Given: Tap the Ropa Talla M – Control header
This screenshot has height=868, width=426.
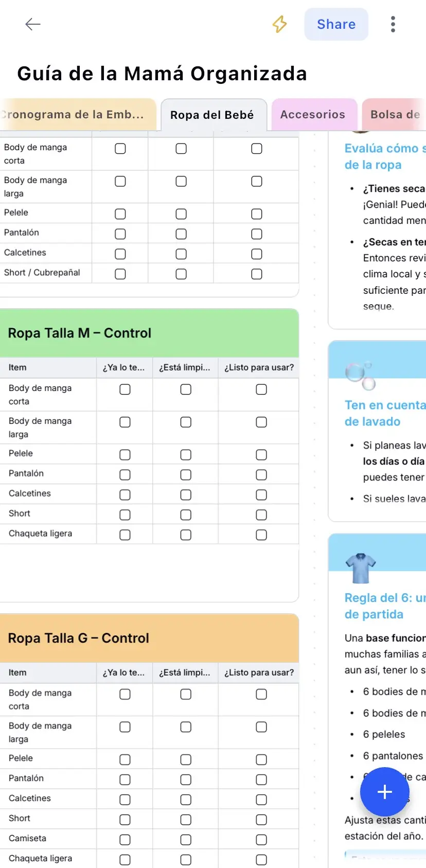Looking at the screenshot, I should point(79,333).
